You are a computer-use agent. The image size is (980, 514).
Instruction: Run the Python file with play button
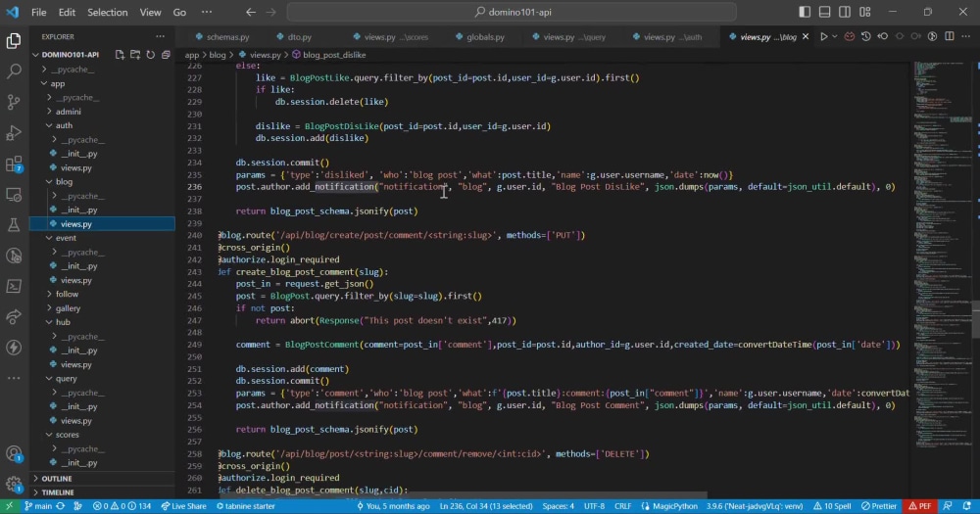[x=824, y=37]
